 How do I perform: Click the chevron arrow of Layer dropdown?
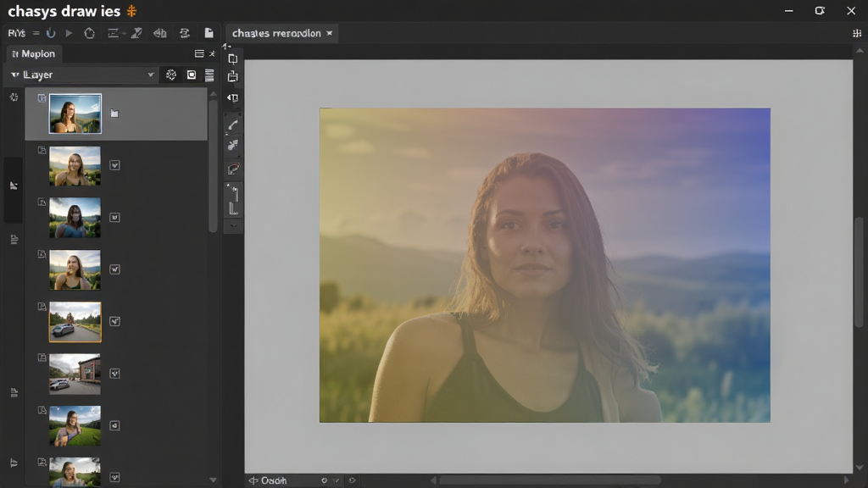click(x=151, y=75)
